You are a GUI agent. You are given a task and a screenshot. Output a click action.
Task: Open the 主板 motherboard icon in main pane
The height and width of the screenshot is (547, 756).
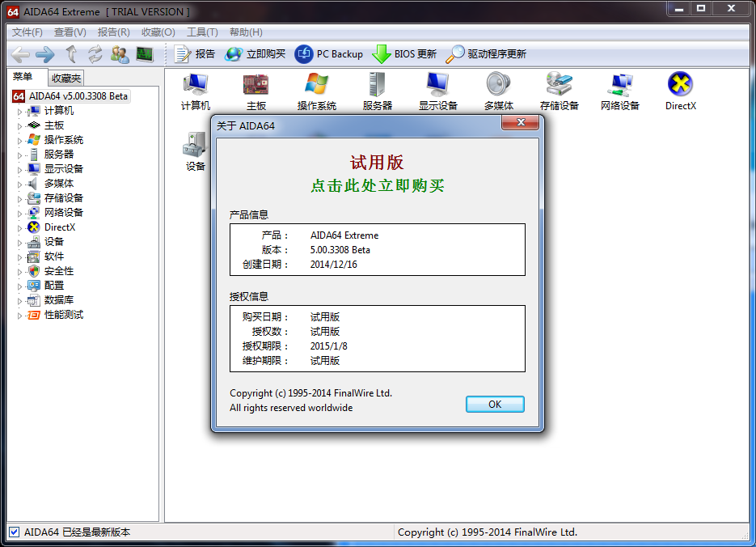[256, 91]
